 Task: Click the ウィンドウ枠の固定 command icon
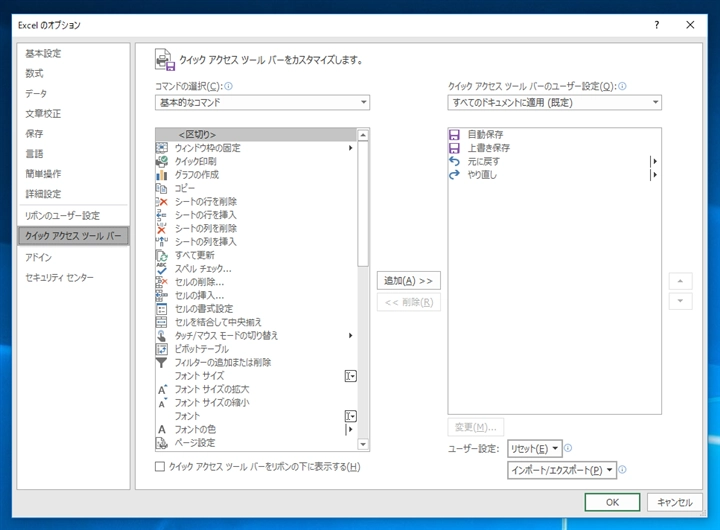pyautogui.click(x=162, y=148)
